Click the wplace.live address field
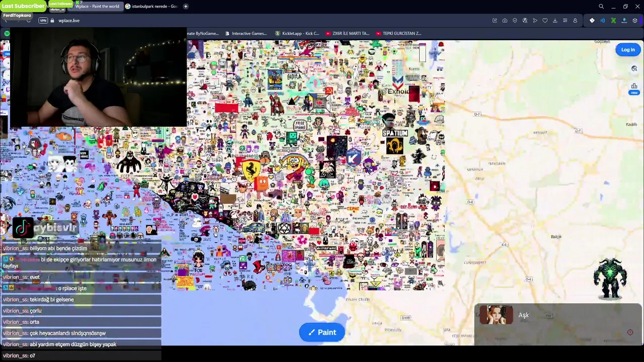Image resolution: width=644 pixels, height=362 pixels. (69, 21)
